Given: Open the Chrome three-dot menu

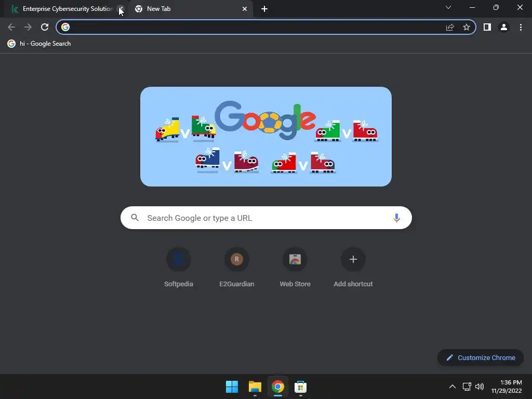Looking at the screenshot, I should pyautogui.click(x=521, y=27).
